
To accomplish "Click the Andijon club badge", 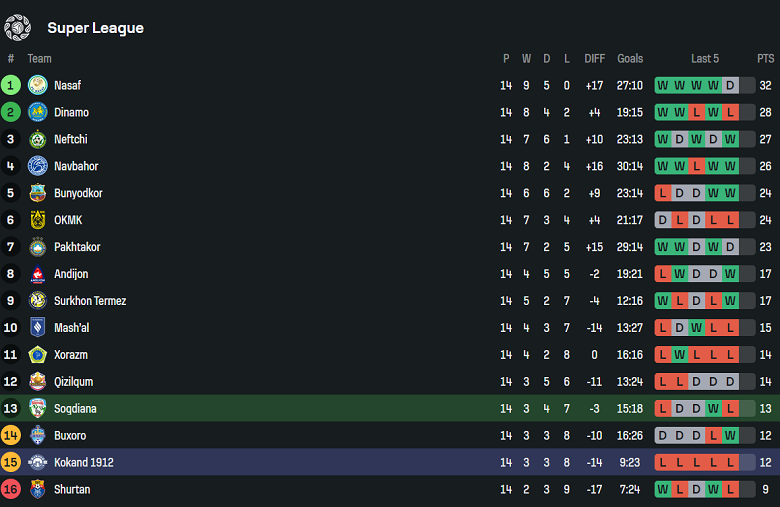I will click(x=38, y=275).
